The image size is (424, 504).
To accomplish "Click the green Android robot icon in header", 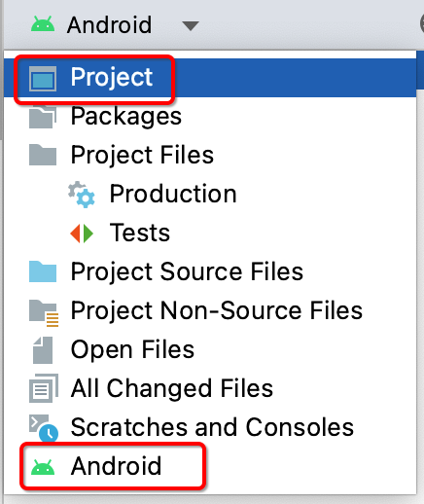I will (43, 24).
